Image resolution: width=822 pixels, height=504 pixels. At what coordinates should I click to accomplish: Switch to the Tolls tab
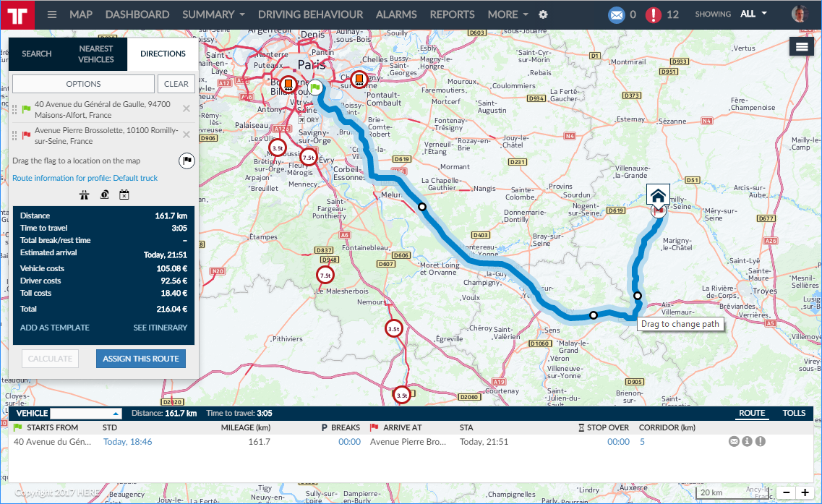tap(794, 414)
